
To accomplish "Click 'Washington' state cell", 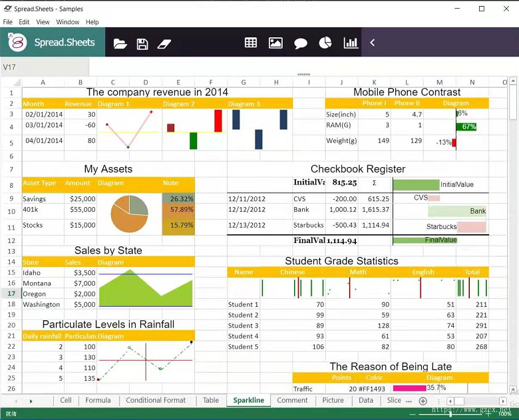I will [x=43, y=304].
